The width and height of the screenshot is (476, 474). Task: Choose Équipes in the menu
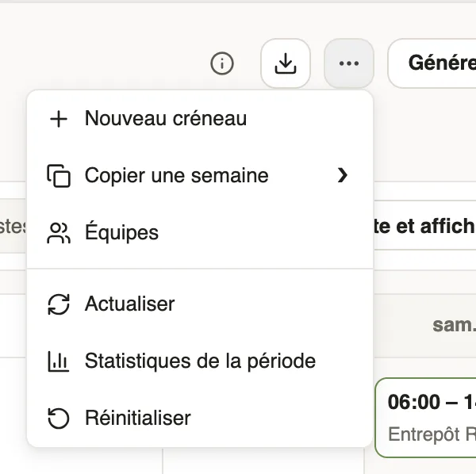point(200,232)
